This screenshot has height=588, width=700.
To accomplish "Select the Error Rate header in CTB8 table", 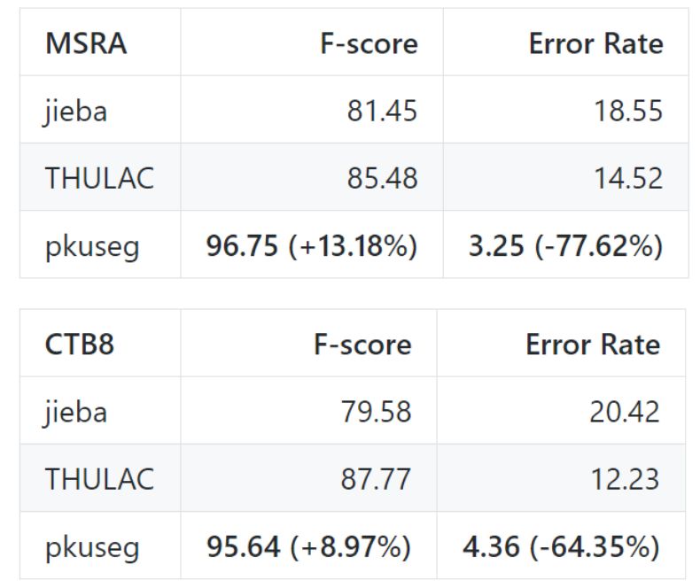I will point(592,344).
